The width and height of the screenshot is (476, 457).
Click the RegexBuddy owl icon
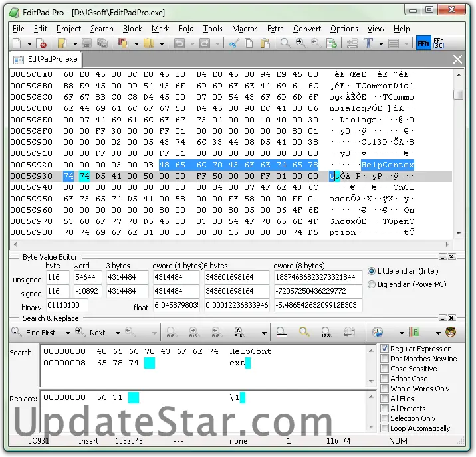[451, 332]
